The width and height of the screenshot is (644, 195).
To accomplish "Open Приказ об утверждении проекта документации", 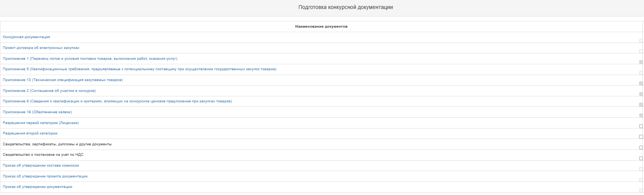I will (x=45, y=176).
